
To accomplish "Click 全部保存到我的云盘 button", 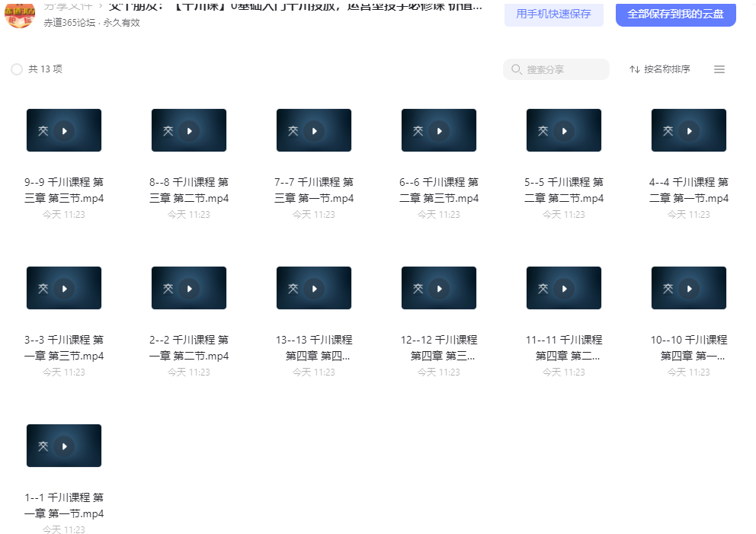I will (675, 14).
